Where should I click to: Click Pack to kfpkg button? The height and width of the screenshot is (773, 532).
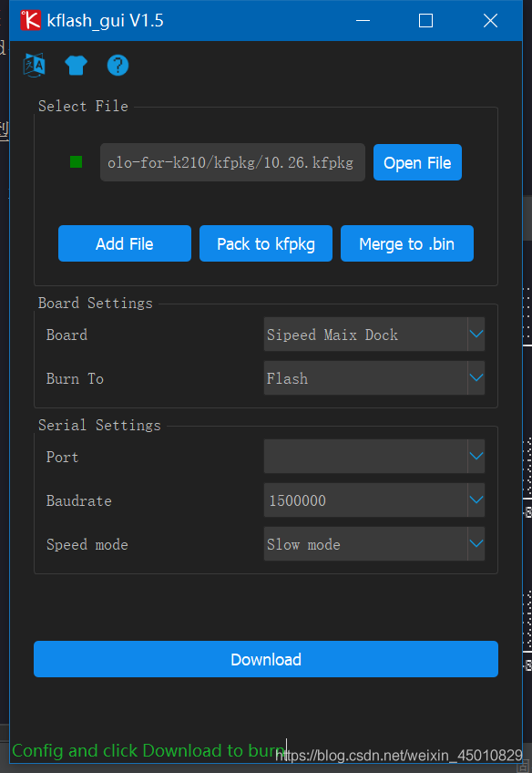pyautogui.click(x=266, y=243)
